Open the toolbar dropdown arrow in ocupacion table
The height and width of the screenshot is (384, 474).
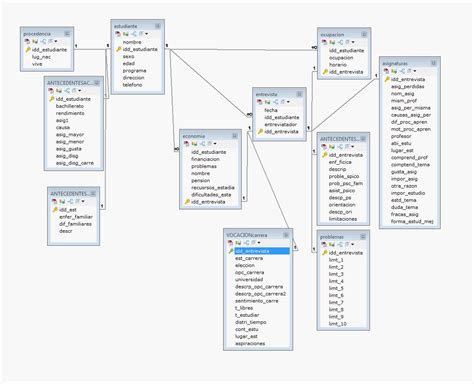353,42
